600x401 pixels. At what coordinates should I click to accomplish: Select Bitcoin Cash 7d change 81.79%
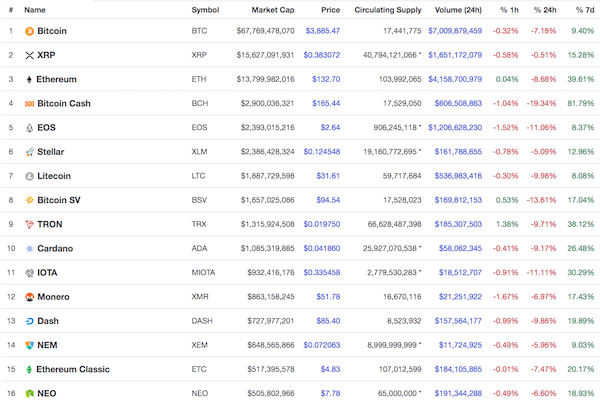tap(581, 103)
